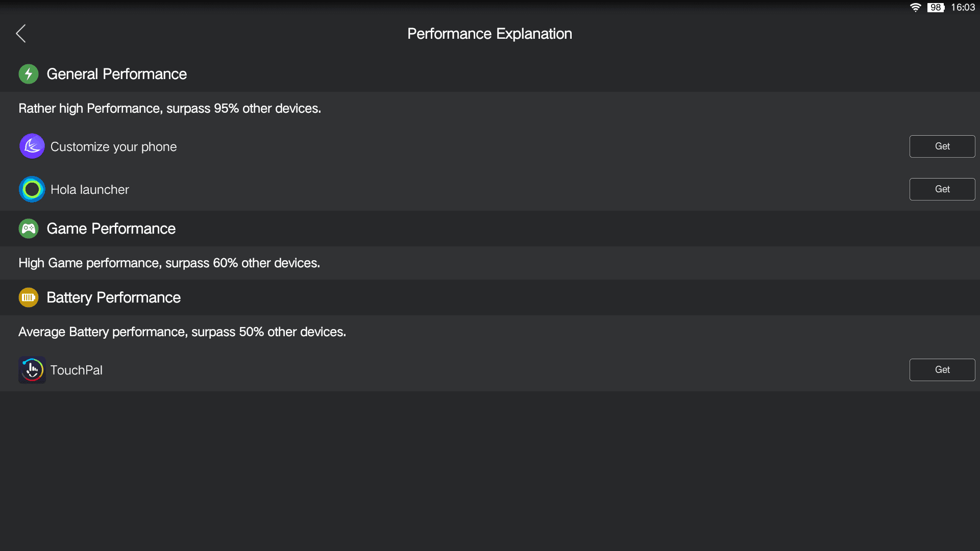Tap the 16:03 clock in status bar
The width and height of the screenshot is (980, 551).
963,8
